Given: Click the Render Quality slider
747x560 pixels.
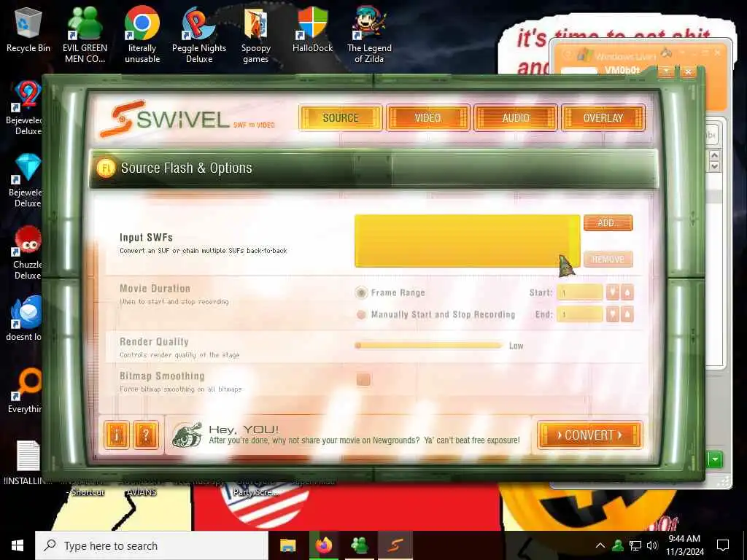Looking at the screenshot, I should [429, 346].
